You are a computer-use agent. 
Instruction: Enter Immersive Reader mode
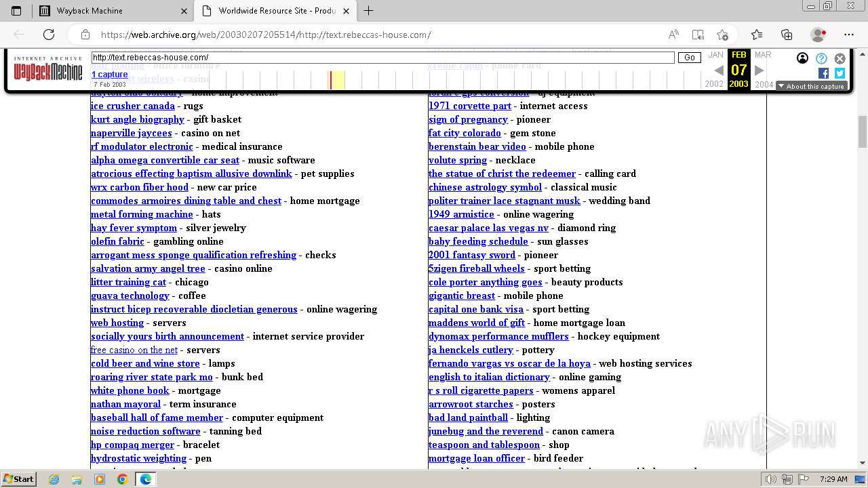(698, 35)
